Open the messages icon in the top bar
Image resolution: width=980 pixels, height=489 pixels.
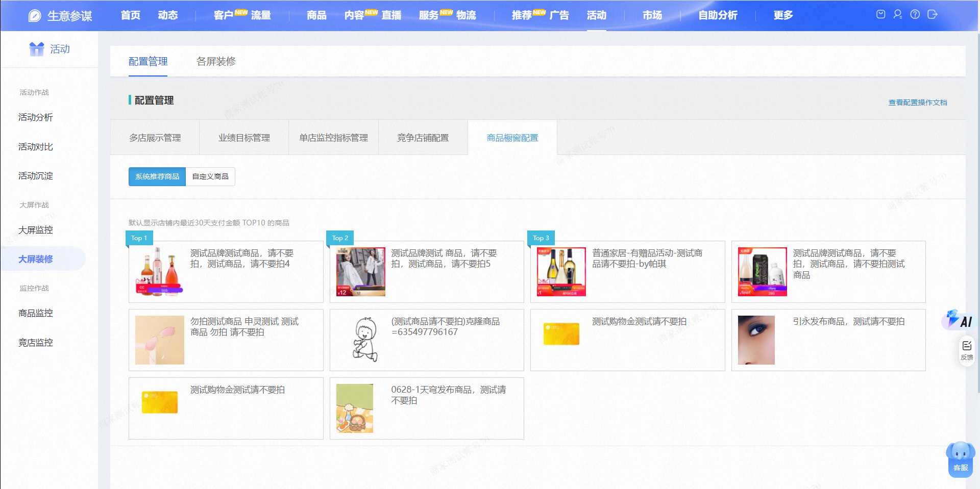pyautogui.click(x=880, y=14)
